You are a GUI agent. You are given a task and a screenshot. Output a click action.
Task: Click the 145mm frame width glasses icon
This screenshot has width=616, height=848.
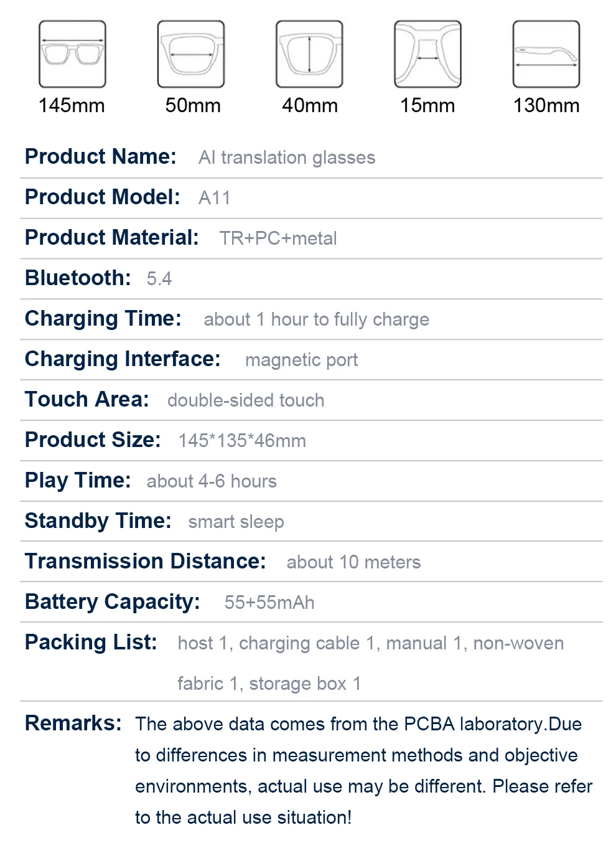click(x=72, y=54)
